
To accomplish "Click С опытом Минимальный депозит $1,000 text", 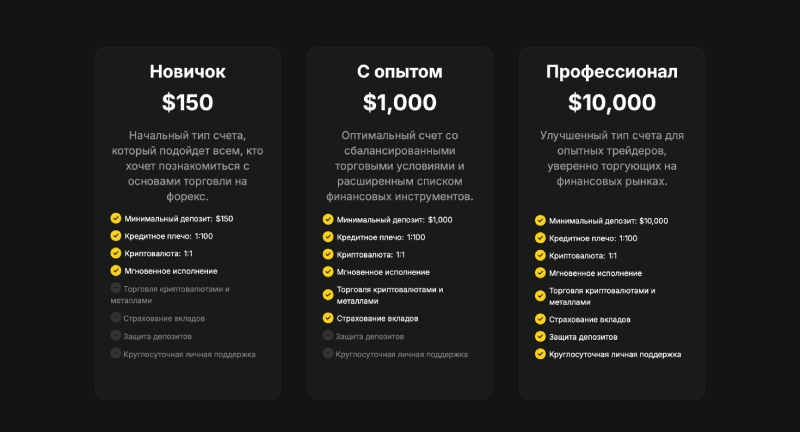I will (394, 220).
